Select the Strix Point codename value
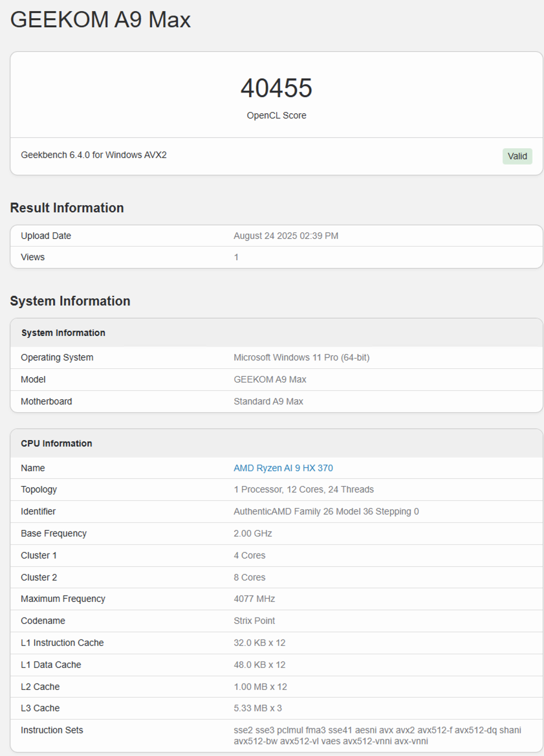544x756 pixels. (x=254, y=621)
